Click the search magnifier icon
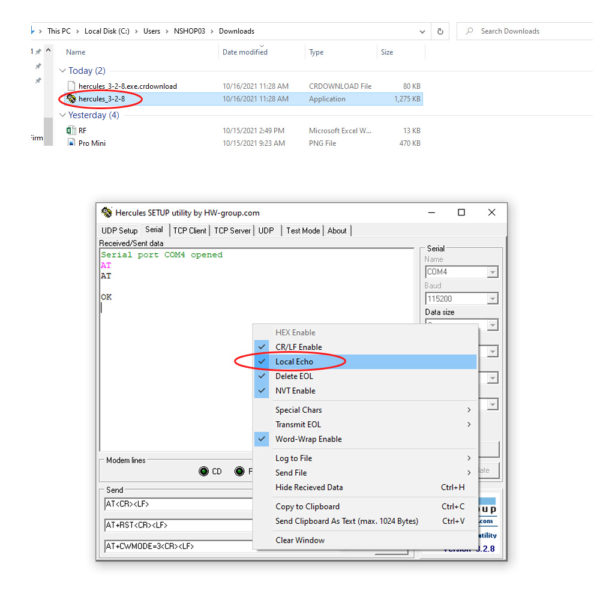This screenshot has width=600, height=600. [469, 31]
